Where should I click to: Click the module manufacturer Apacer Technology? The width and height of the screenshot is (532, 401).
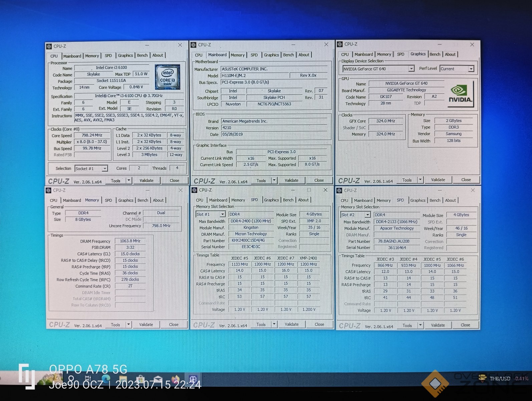tap(397, 228)
